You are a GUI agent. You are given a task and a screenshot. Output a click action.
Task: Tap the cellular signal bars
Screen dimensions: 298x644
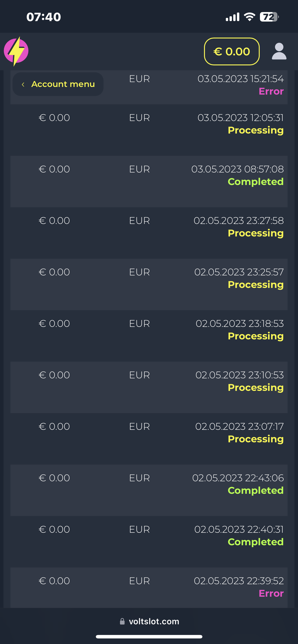click(233, 17)
